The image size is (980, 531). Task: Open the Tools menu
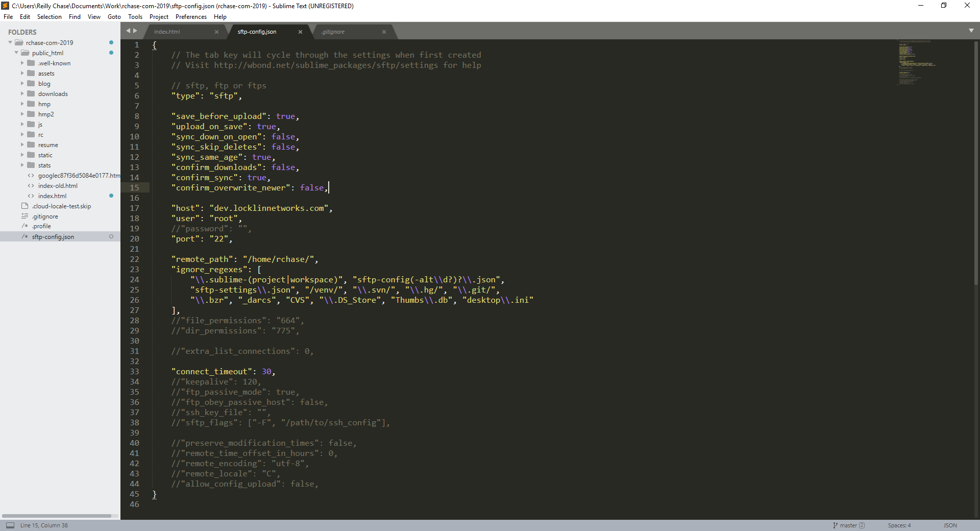(135, 17)
